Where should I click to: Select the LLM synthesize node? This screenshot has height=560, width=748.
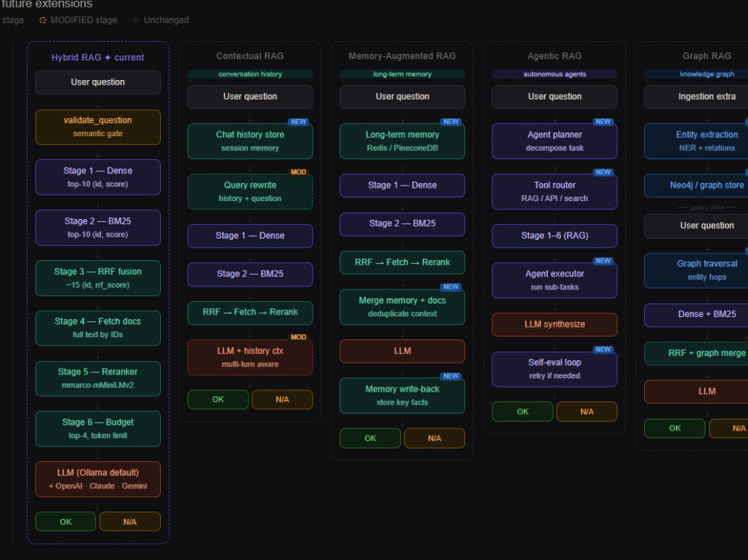pyautogui.click(x=554, y=324)
